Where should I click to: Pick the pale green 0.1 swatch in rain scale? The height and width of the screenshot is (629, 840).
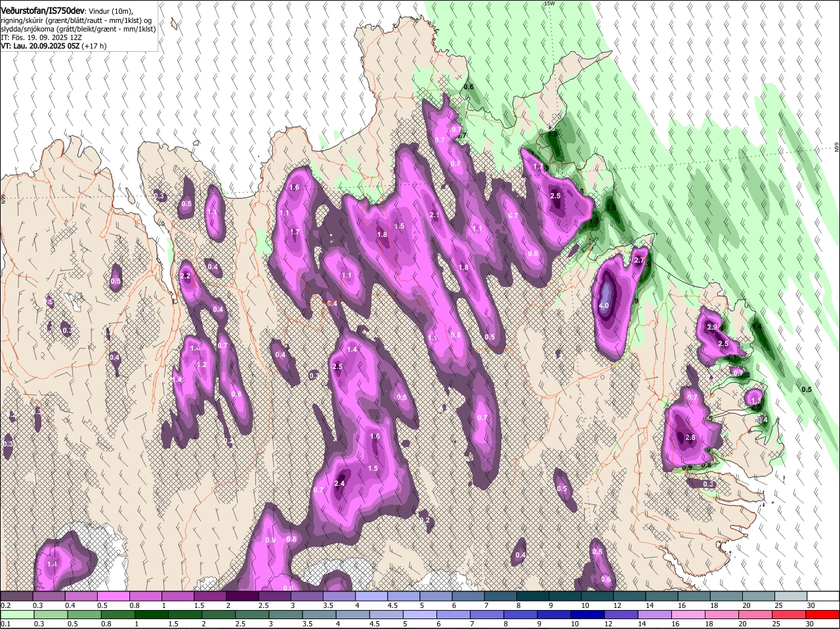[16, 615]
